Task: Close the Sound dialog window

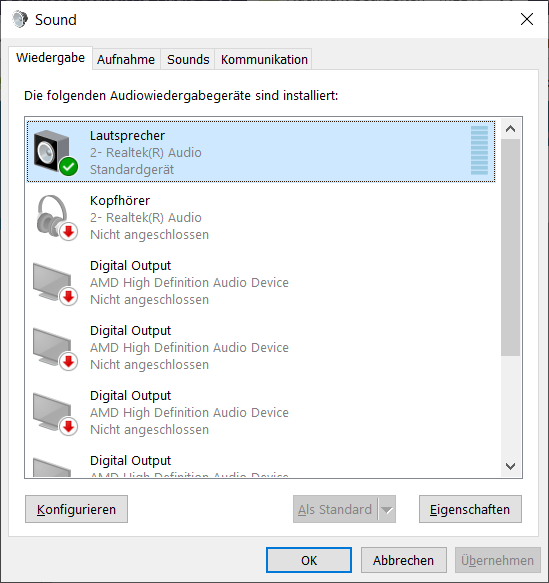Action: 527,19
